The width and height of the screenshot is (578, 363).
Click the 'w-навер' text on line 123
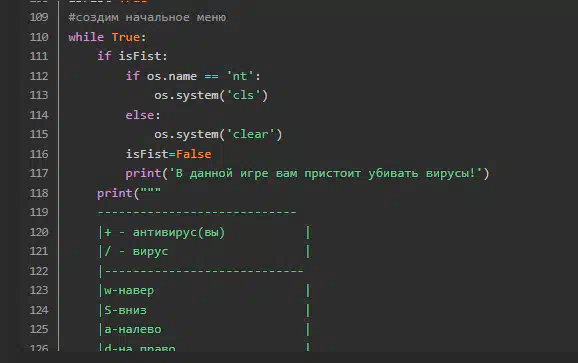point(129,290)
